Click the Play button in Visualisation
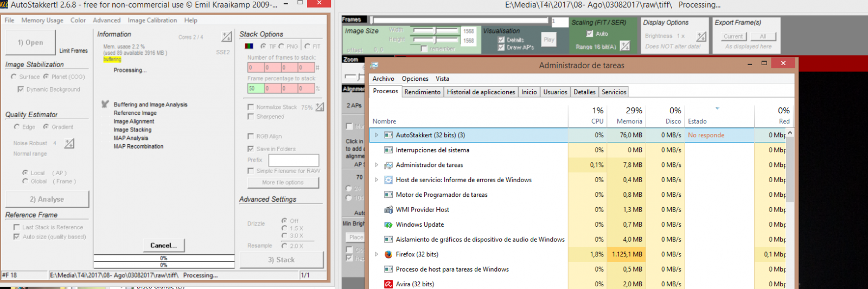 point(549,40)
